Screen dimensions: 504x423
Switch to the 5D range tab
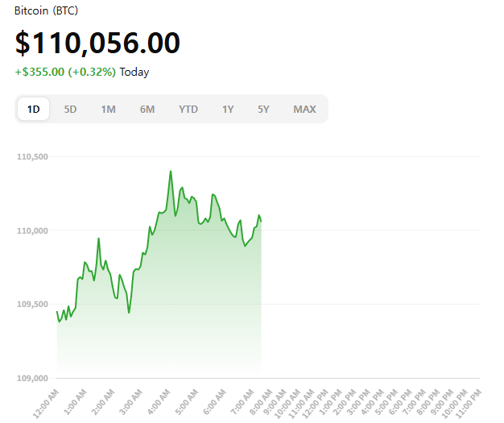[70, 110]
